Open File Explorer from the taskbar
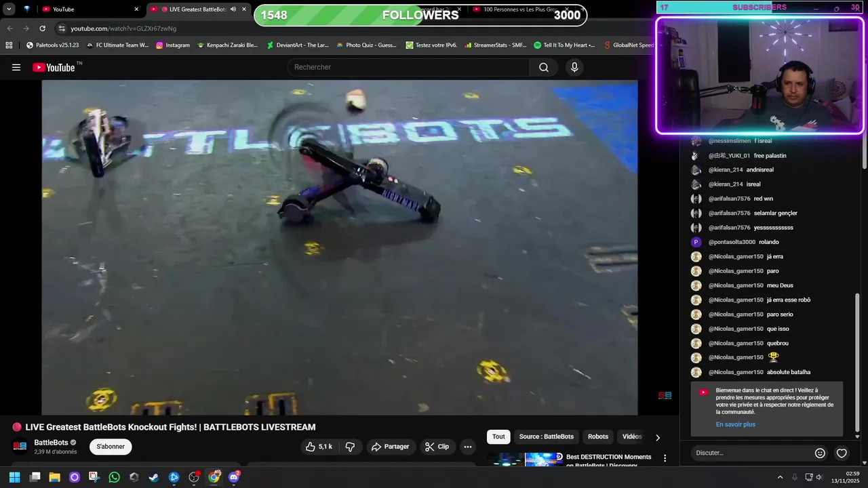The height and width of the screenshot is (488, 868). pyautogui.click(x=54, y=477)
